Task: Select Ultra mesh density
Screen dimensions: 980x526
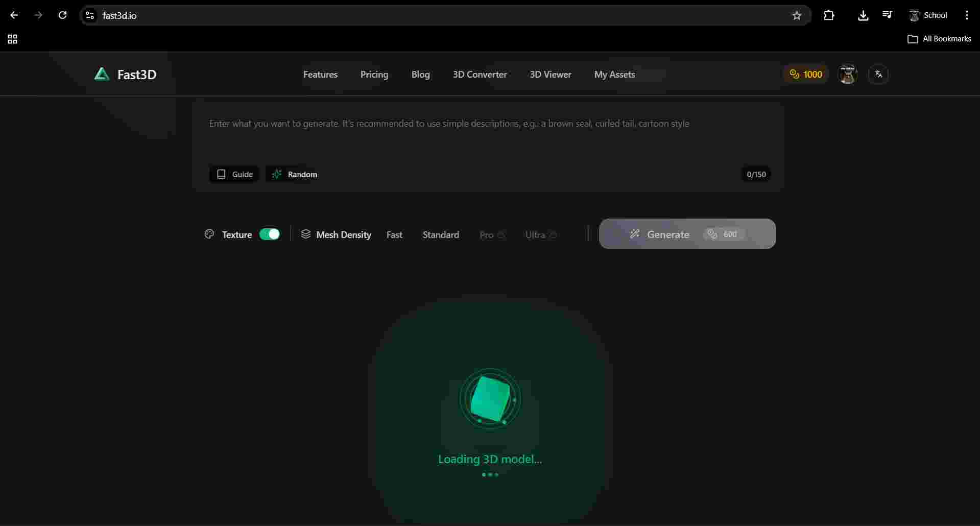Action: click(541, 234)
